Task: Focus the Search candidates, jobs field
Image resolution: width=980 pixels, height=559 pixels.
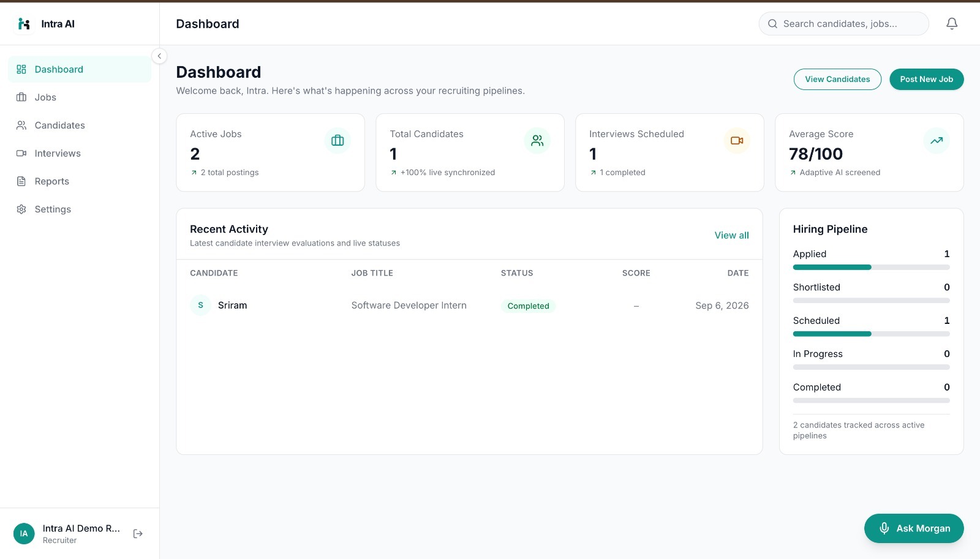Action: tap(844, 24)
